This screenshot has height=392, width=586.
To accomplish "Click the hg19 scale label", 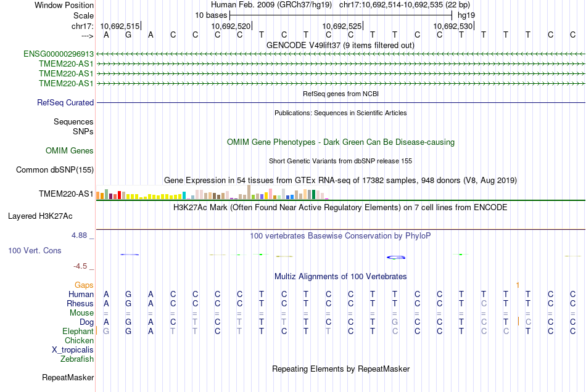I will pyautogui.click(x=466, y=15).
